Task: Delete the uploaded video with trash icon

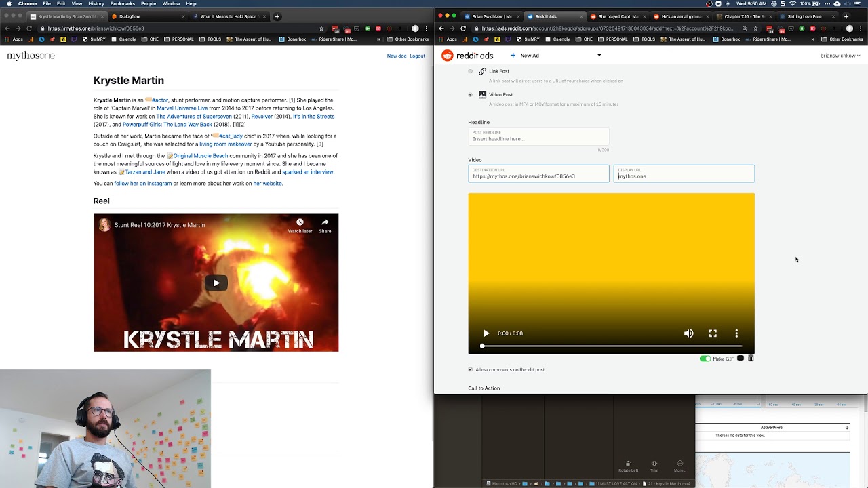Action: point(751,359)
